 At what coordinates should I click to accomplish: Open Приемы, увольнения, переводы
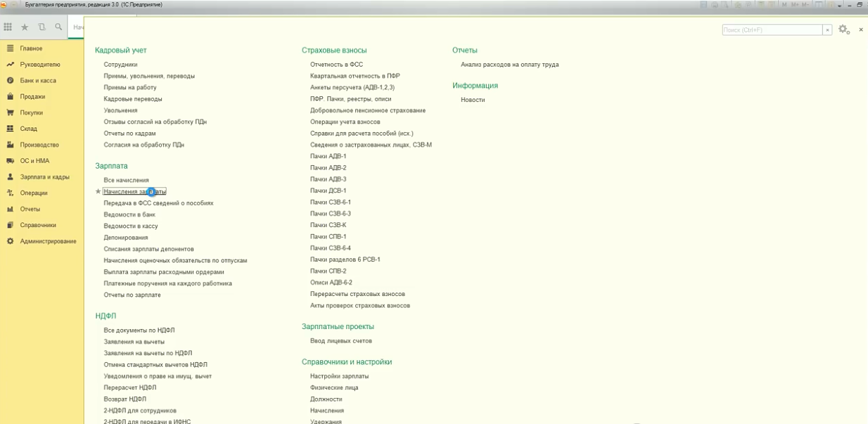149,76
